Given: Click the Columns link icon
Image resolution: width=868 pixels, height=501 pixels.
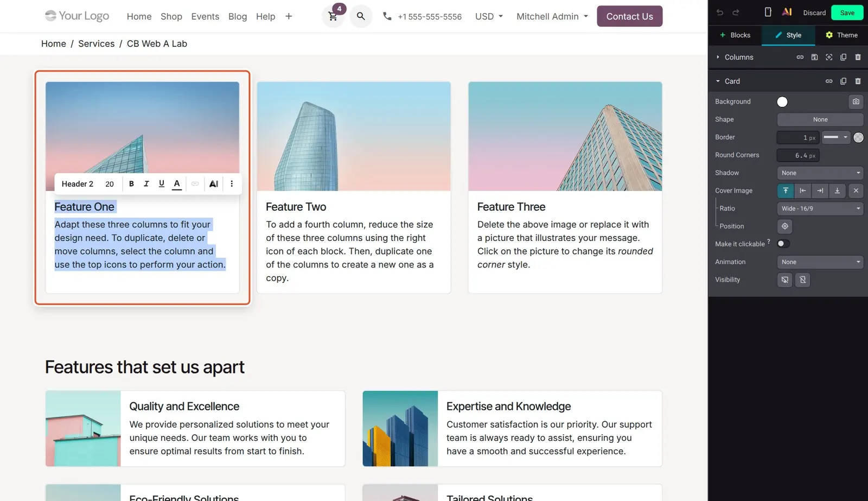Looking at the screenshot, I should click(800, 57).
